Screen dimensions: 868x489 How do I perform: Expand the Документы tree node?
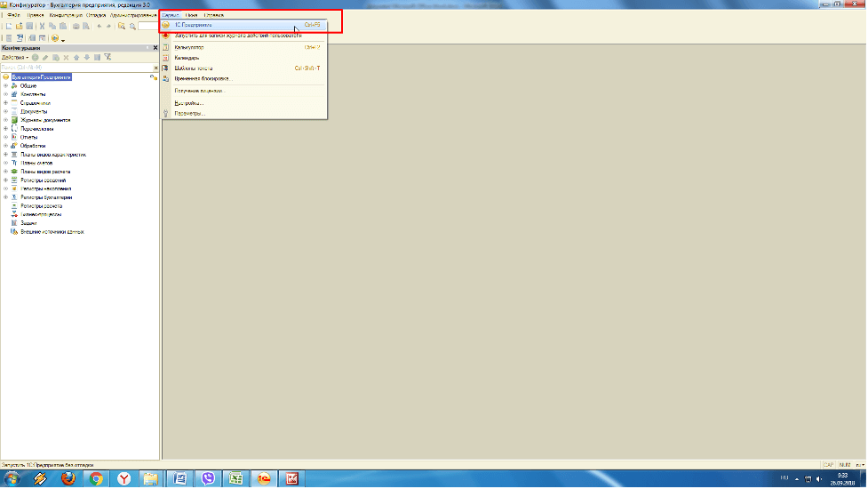[x=5, y=112]
